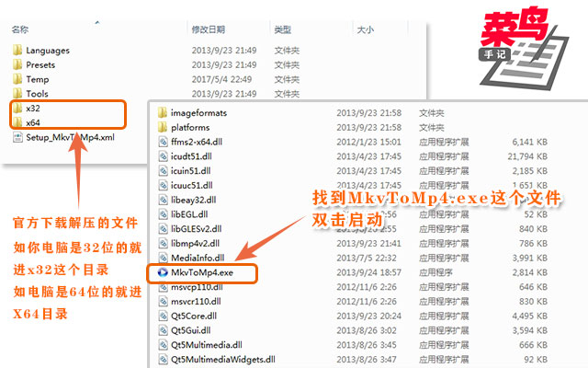Click date 2017/5/4 22:49 of Temp

pyautogui.click(x=221, y=79)
